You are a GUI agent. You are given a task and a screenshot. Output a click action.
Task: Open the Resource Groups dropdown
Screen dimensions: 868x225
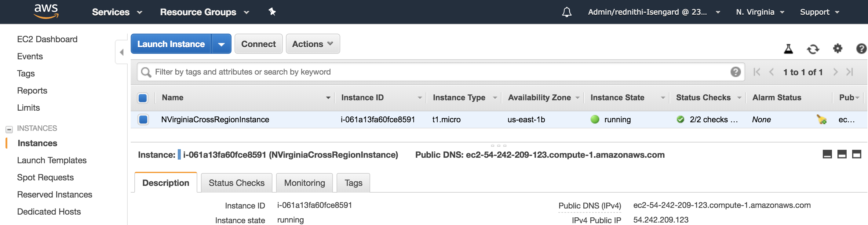(x=205, y=12)
